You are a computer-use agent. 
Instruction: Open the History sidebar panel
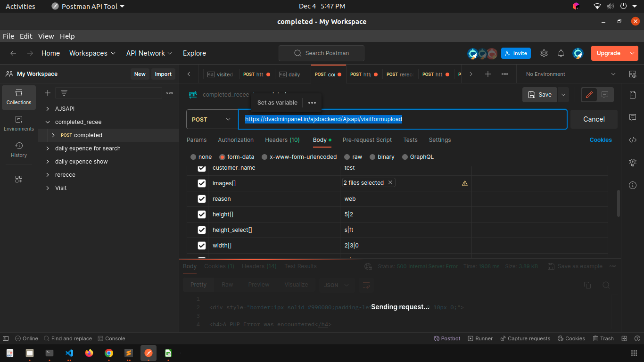coord(19,150)
